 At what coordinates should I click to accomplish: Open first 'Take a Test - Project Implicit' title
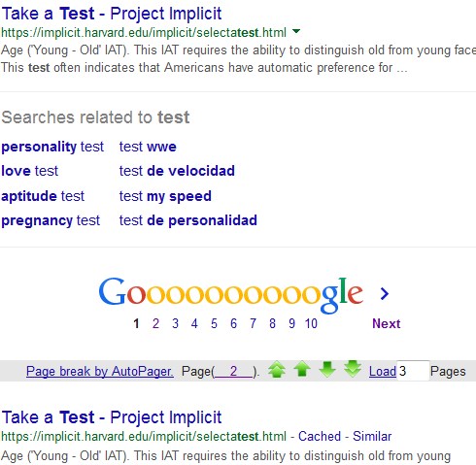coord(112,14)
